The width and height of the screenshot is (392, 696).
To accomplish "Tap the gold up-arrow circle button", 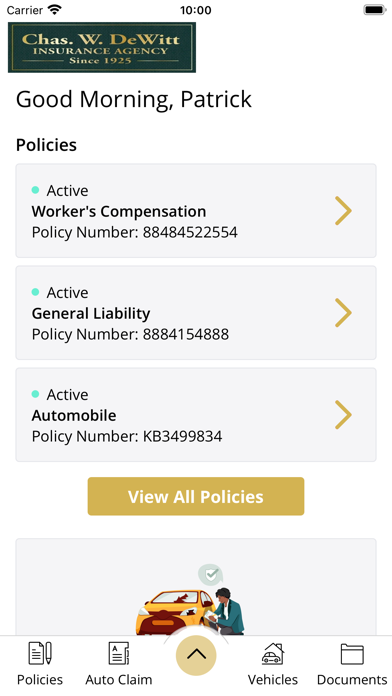I will pos(196,655).
